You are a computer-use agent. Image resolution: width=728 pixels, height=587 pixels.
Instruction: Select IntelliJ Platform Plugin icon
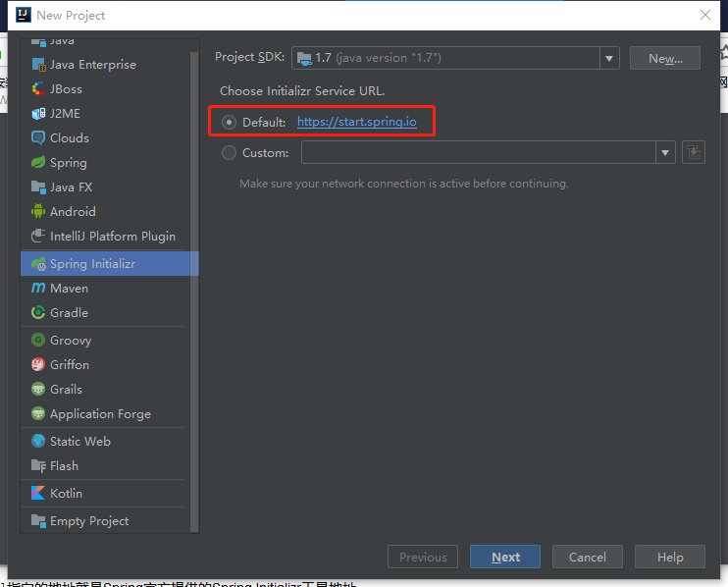[x=38, y=236]
